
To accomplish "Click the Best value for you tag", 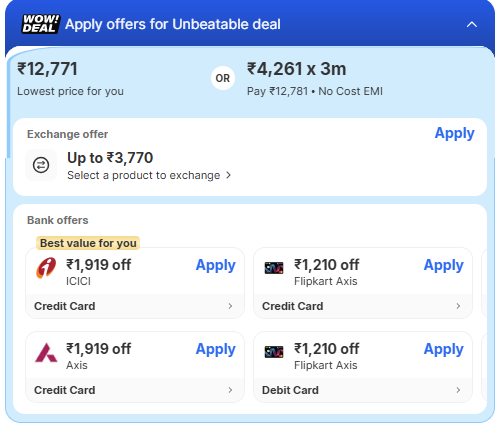I will click(x=88, y=243).
